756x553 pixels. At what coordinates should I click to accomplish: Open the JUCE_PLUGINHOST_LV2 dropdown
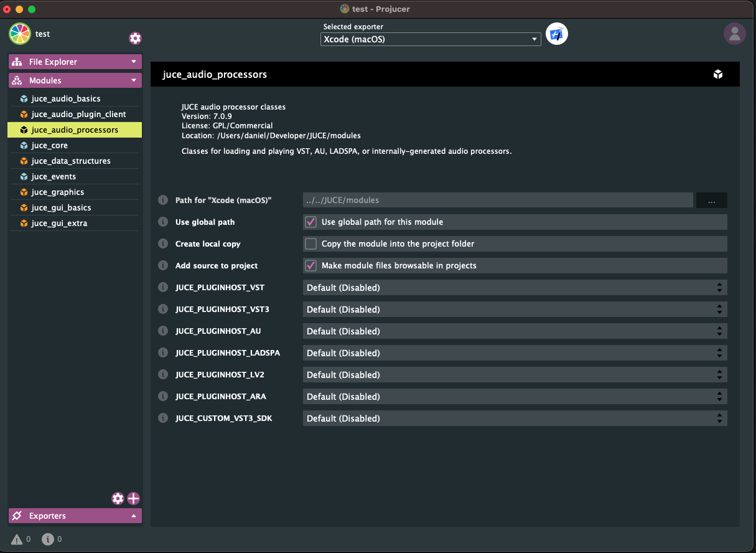(515, 374)
